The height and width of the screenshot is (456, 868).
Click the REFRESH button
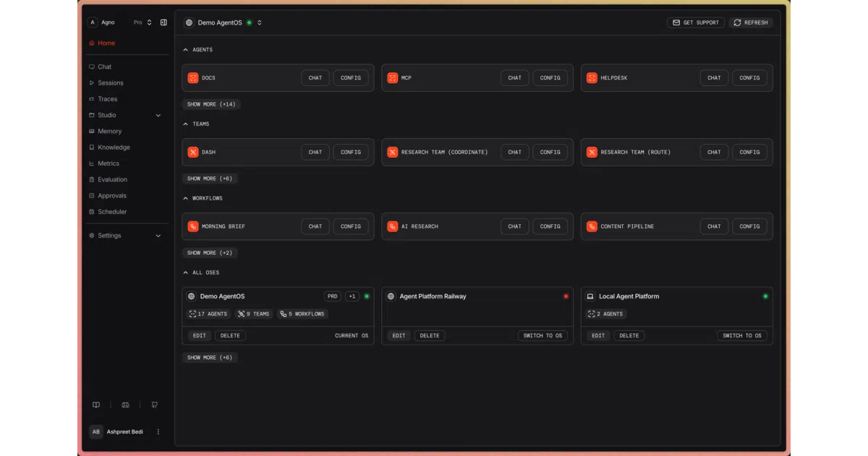click(751, 22)
